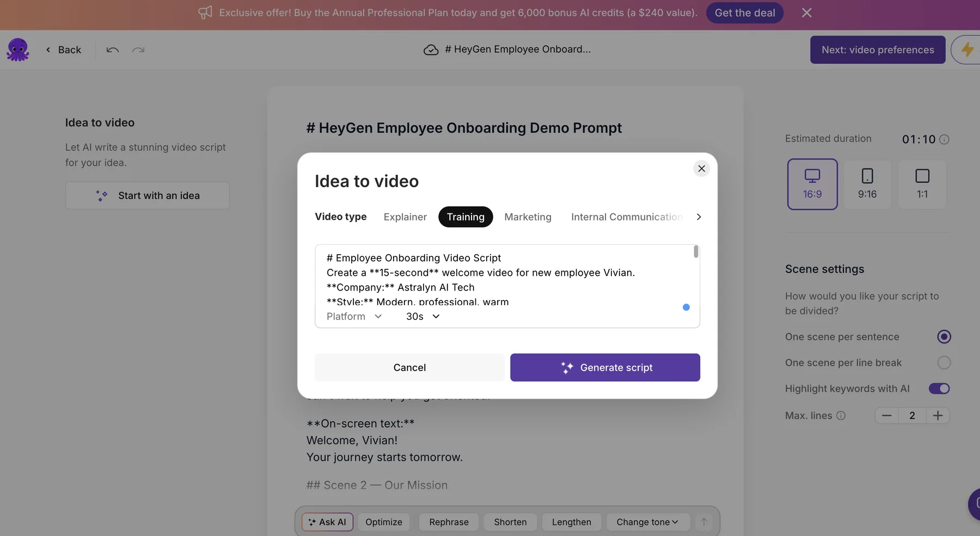Click the purple octopus logo icon

(18, 50)
